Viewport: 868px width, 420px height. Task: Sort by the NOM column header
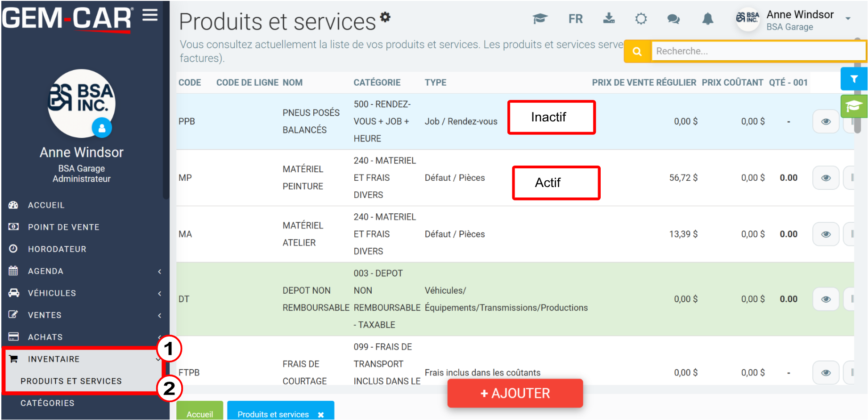292,83
